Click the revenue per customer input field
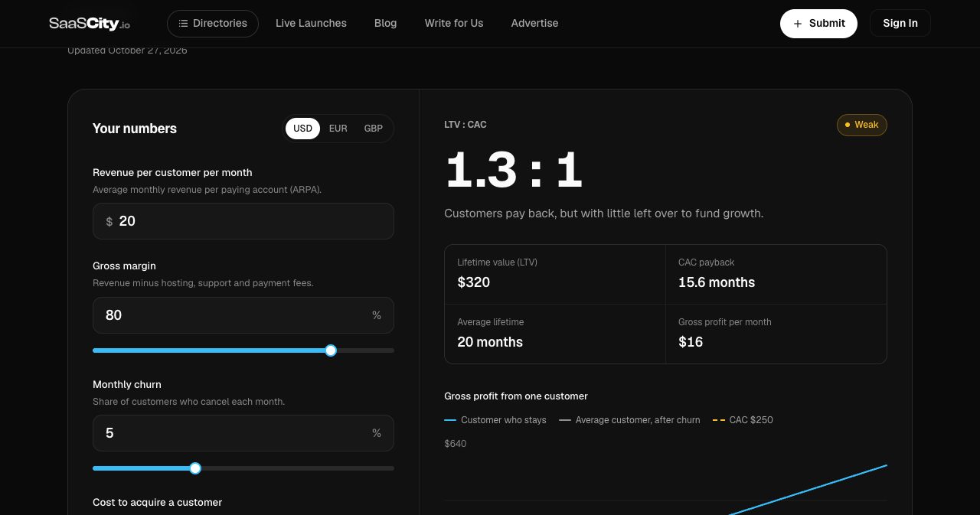Image resolution: width=980 pixels, height=515 pixels. (243, 221)
